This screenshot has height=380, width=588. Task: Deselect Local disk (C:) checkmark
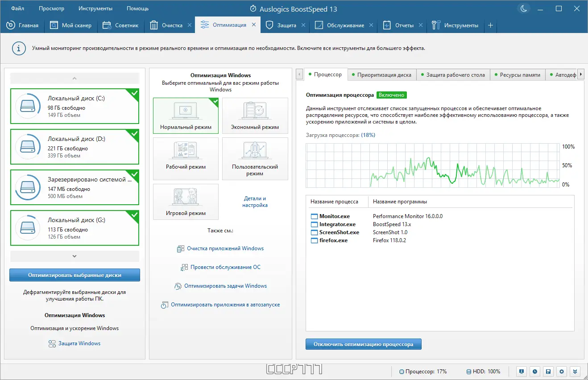(133, 94)
